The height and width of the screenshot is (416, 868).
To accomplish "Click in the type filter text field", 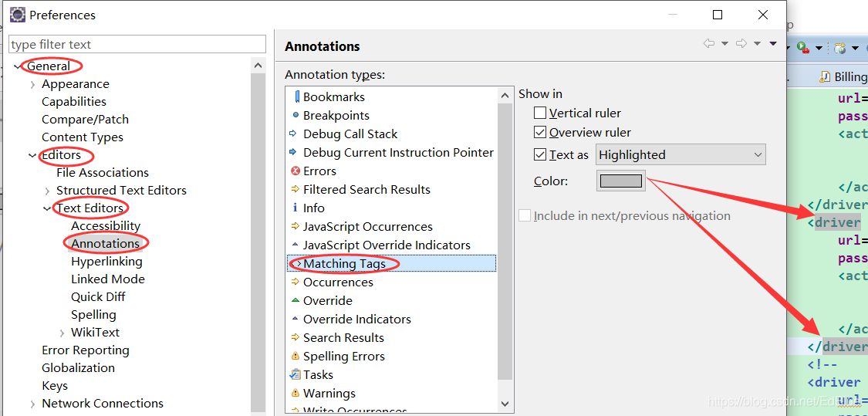I will click(137, 44).
